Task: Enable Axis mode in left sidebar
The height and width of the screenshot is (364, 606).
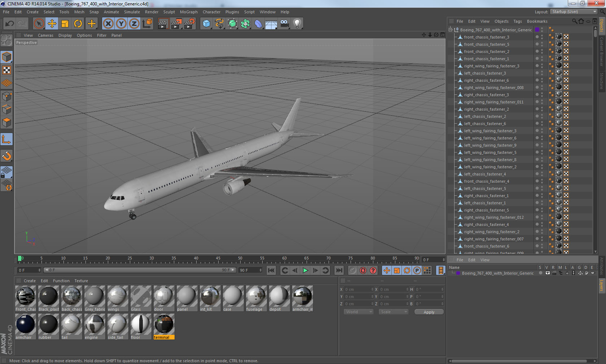Action: pos(6,139)
